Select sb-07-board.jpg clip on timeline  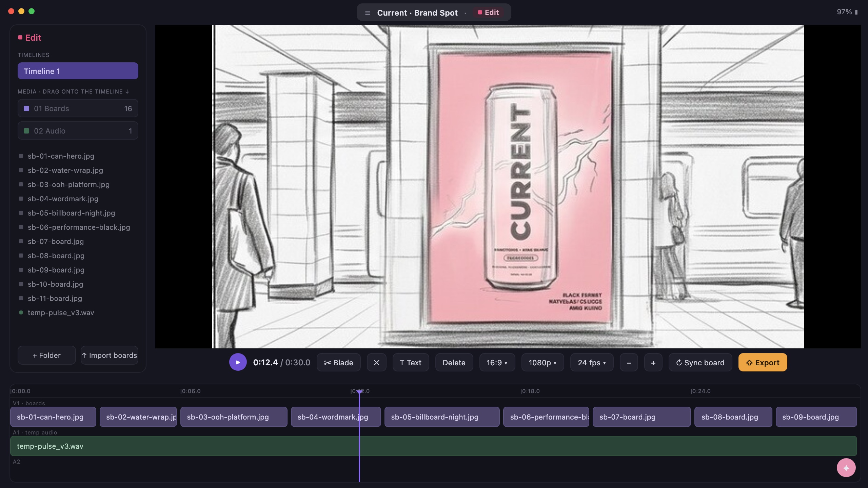point(642,417)
